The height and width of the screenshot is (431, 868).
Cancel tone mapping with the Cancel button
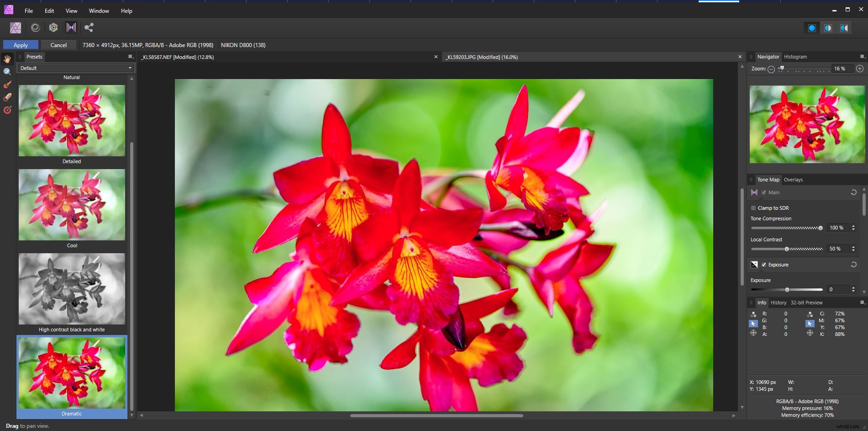pyautogui.click(x=58, y=45)
